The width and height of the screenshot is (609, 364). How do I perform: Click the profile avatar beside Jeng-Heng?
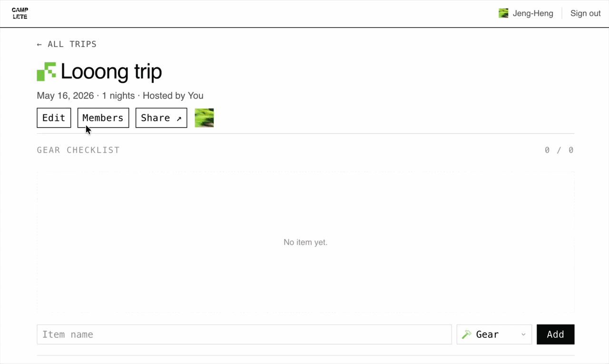point(503,13)
